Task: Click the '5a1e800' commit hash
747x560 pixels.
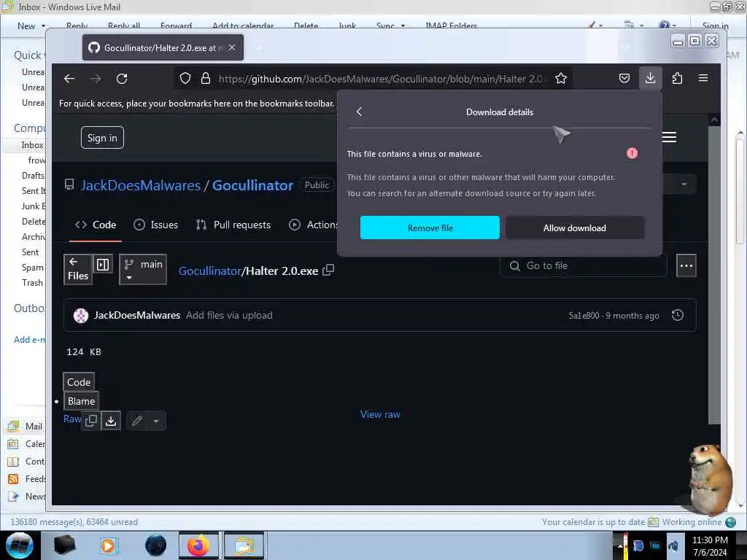Action: (584, 316)
